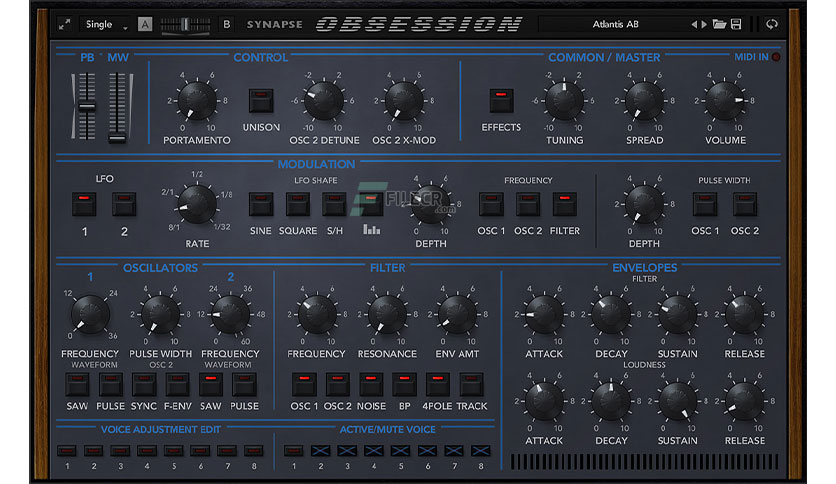Click the LFO RATE knob
The image size is (836, 484).
pos(197,204)
